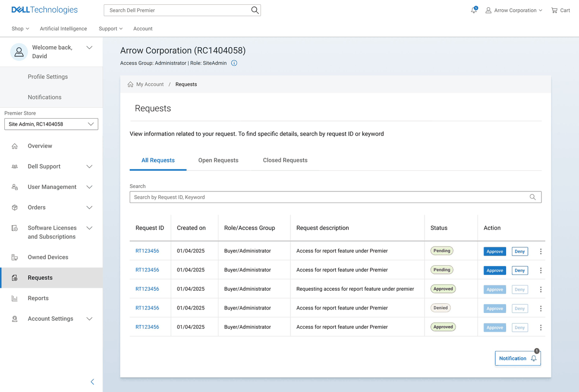The width and height of the screenshot is (579, 392).
Task: Expand the Arrow Corporation account menu
Action: pyautogui.click(x=514, y=10)
